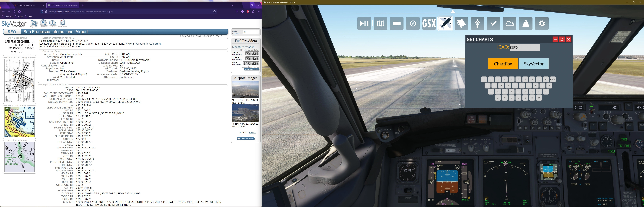
Task: Click the Add New Photo button
Action: click(246, 139)
